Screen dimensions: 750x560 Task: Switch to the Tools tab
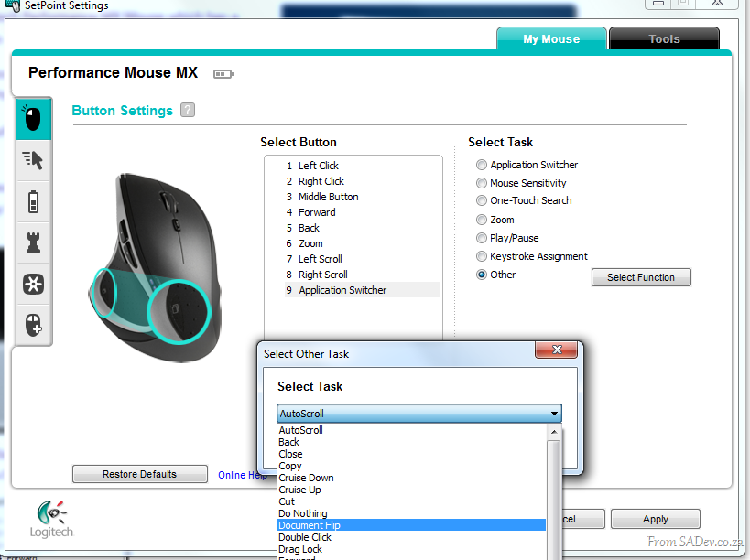pos(665,38)
